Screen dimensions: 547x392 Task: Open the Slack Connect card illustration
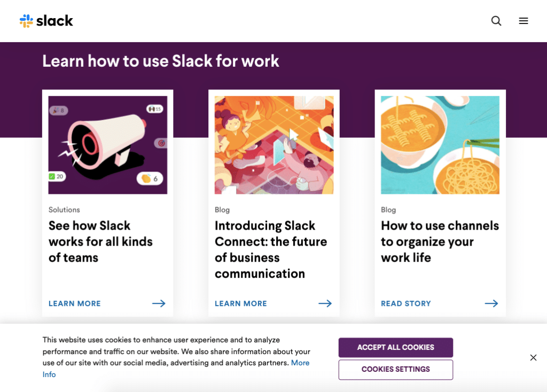pos(274,145)
